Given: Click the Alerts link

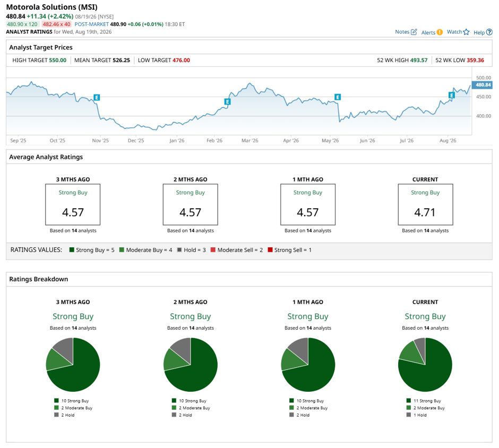Looking at the screenshot, I should [428, 32].
